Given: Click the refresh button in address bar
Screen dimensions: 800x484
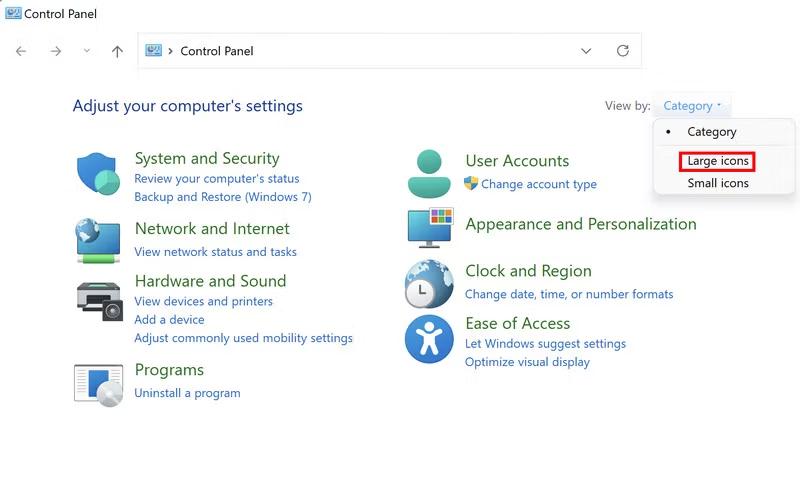Looking at the screenshot, I should tap(623, 51).
